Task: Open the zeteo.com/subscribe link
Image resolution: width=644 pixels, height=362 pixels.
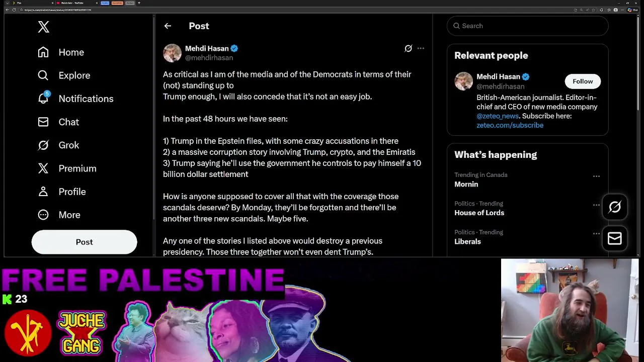Action: click(510, 125)
